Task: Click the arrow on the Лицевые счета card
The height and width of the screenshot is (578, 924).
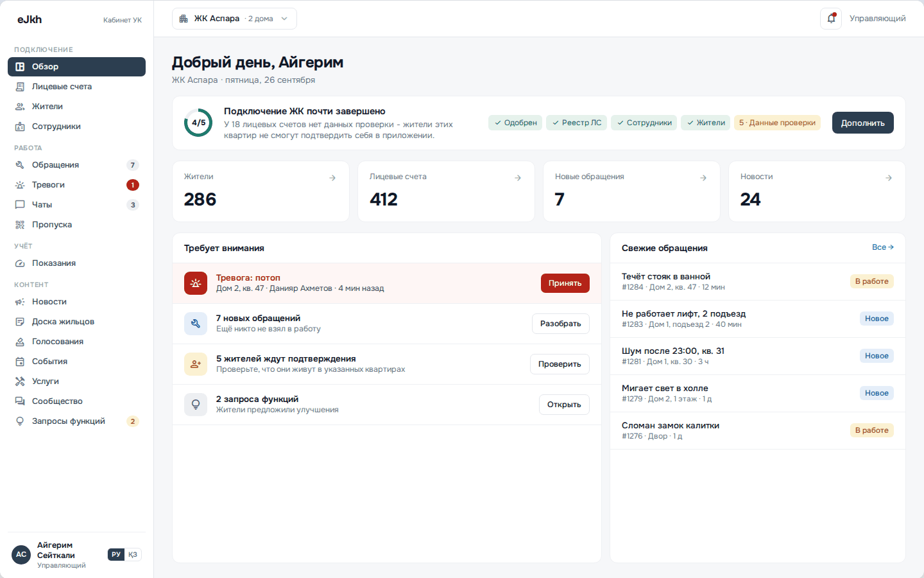Action: click(x=518, y=178)
